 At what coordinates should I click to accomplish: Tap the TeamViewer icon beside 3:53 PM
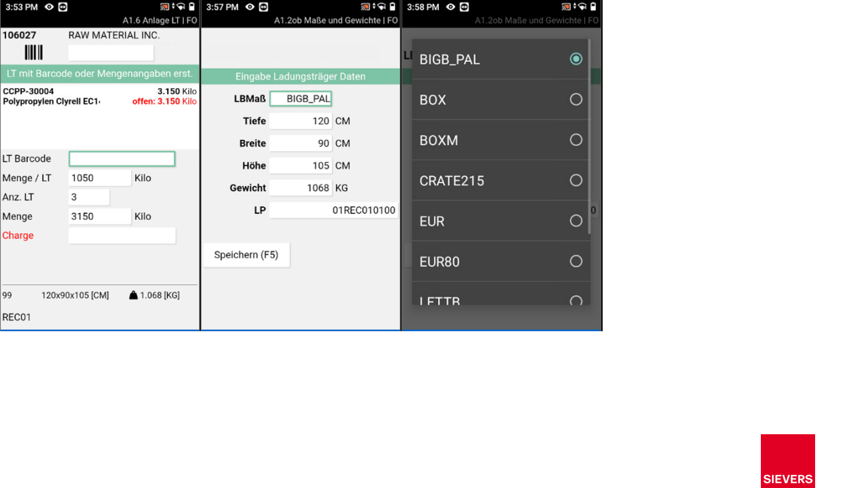pyautogui.click(x=63, y=7)
